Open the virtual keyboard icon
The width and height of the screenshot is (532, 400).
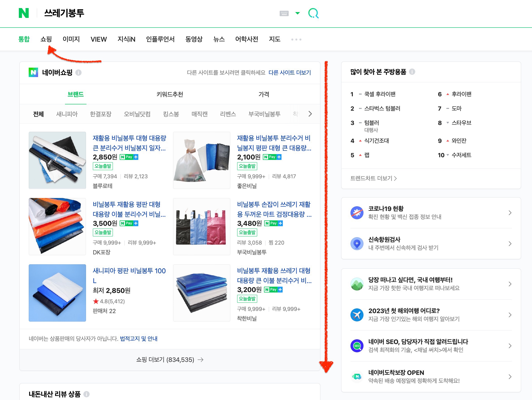click(284, 13)
